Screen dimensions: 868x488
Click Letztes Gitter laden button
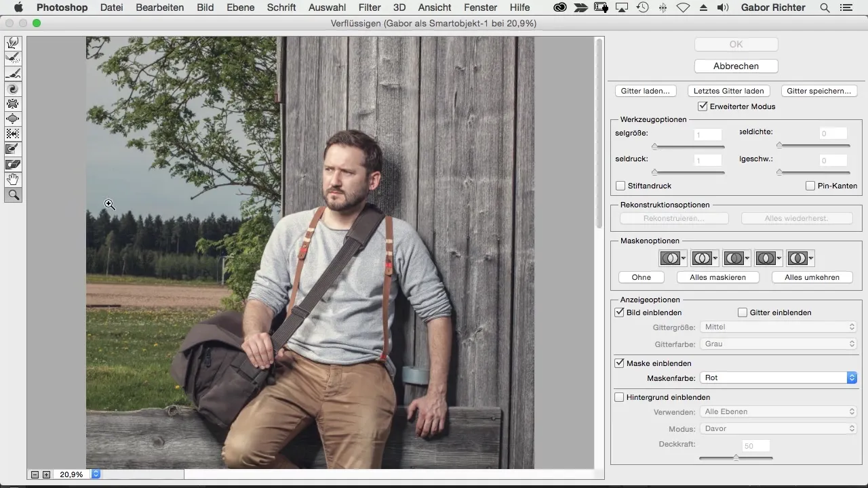pos(729,91)
